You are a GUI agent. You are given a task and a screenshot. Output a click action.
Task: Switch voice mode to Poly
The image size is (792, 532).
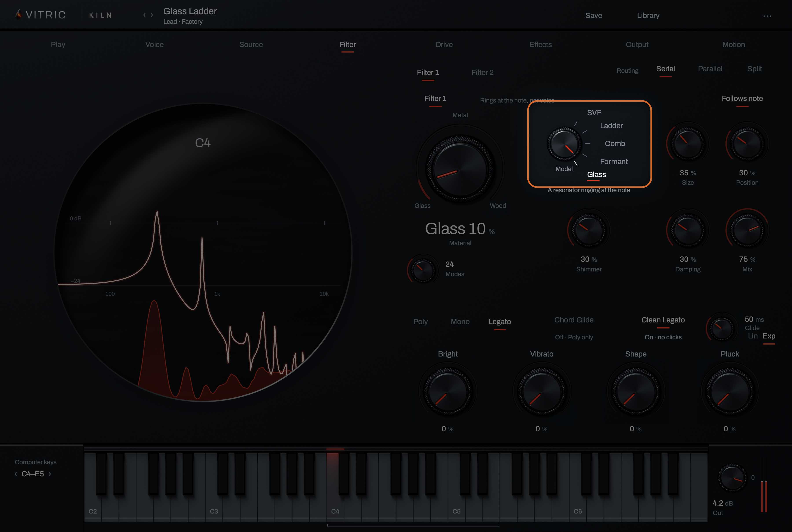click(x=420, y=321)
